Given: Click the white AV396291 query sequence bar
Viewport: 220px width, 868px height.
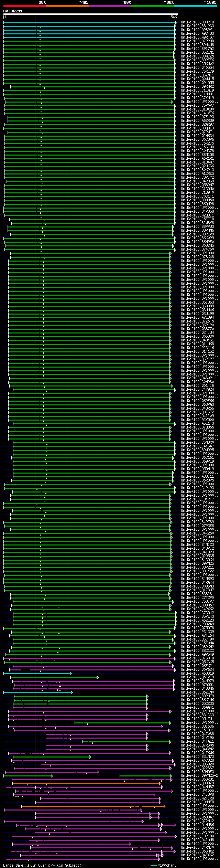Looking at the screenshot, I should click(x=91, y=14).
